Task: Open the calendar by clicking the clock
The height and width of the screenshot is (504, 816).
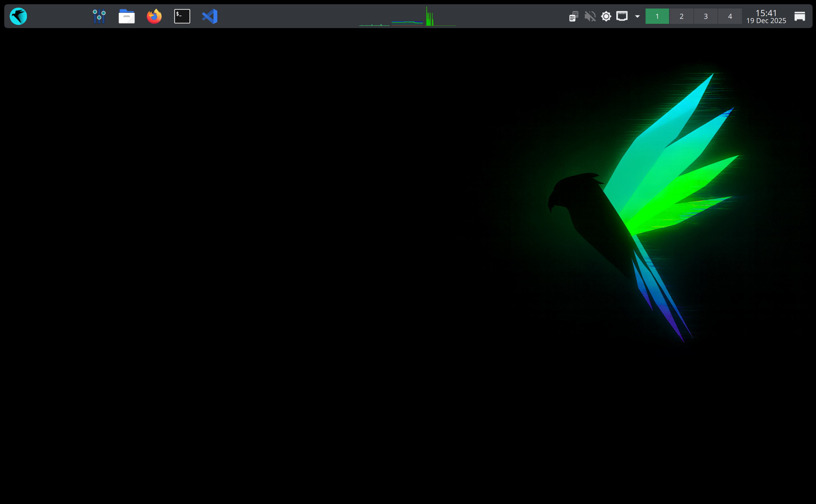Action: coord(766,16)
